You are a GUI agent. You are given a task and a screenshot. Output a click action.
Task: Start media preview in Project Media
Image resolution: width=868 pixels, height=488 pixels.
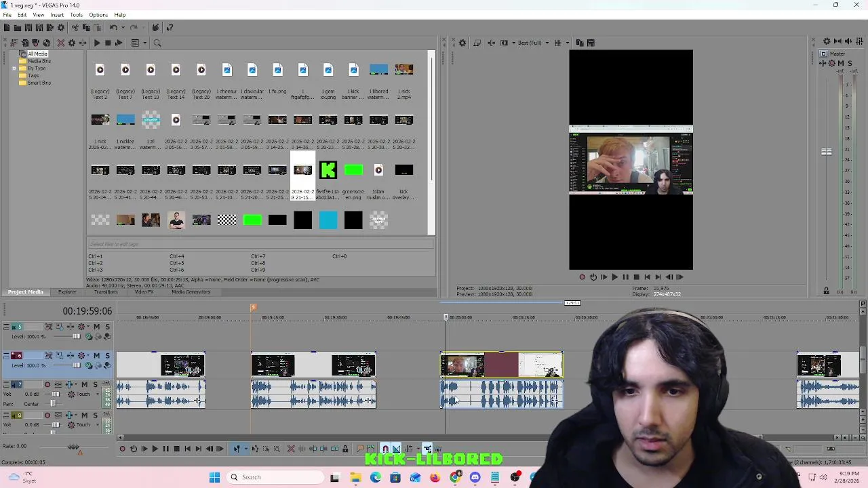[x=97, y=43]
